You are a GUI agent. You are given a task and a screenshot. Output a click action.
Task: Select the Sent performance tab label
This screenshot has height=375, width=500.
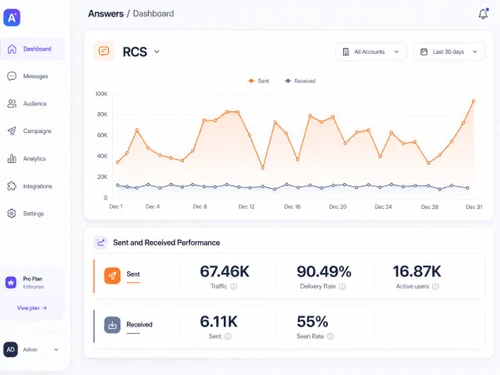(133, 274)
